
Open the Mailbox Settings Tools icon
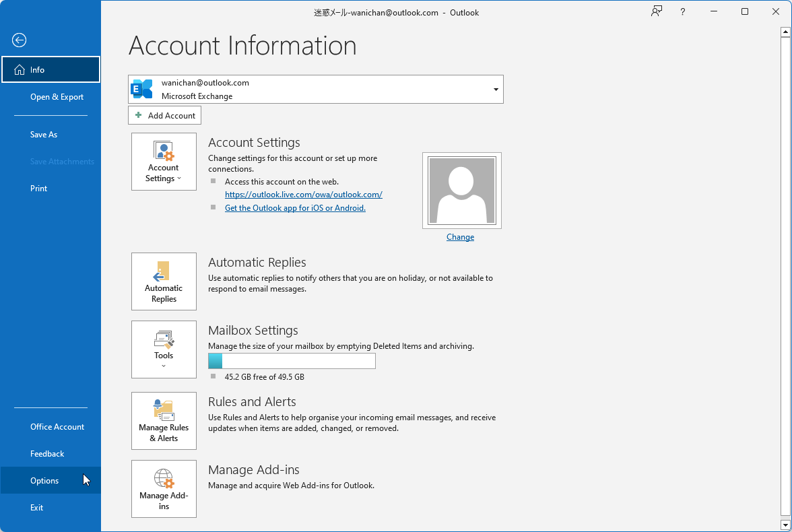164,341
